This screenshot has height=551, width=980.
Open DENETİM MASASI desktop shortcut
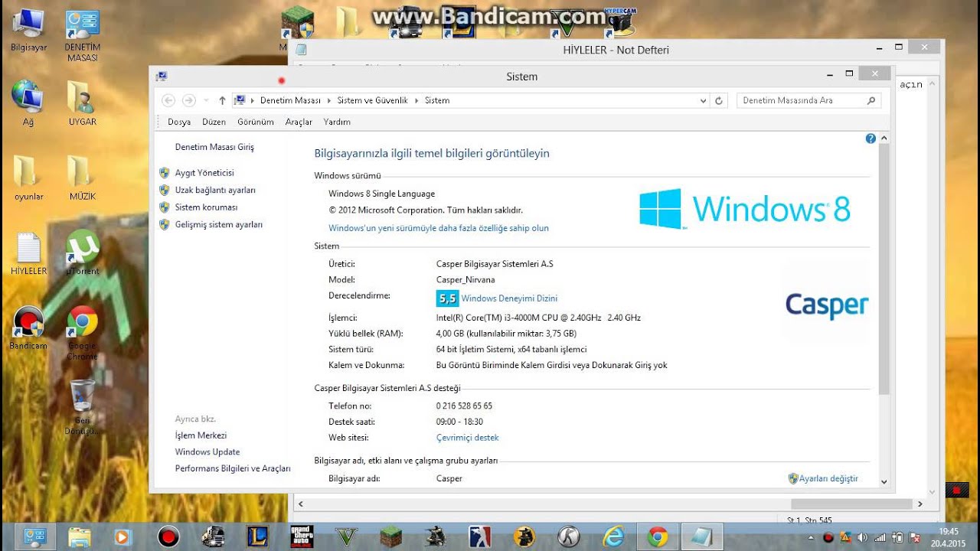tap(83, 36)
